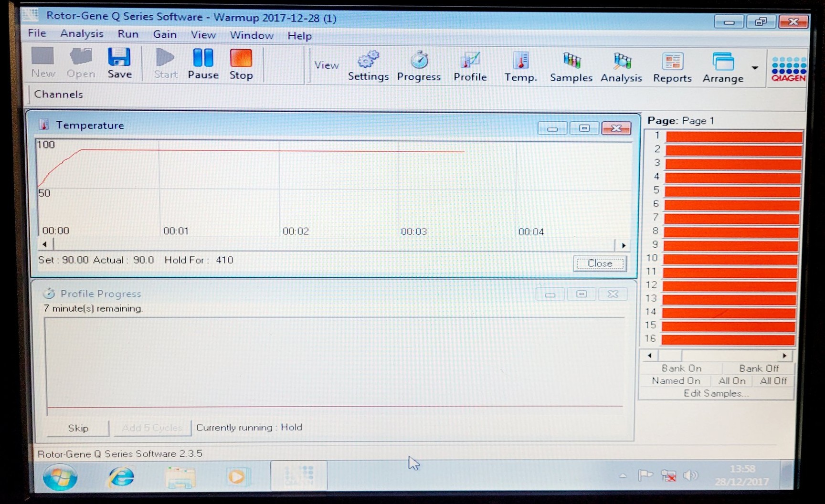This screenshot has width=825, height=504.
Task: Minimize the Temperature sub-window
Action: click(552, 128)
